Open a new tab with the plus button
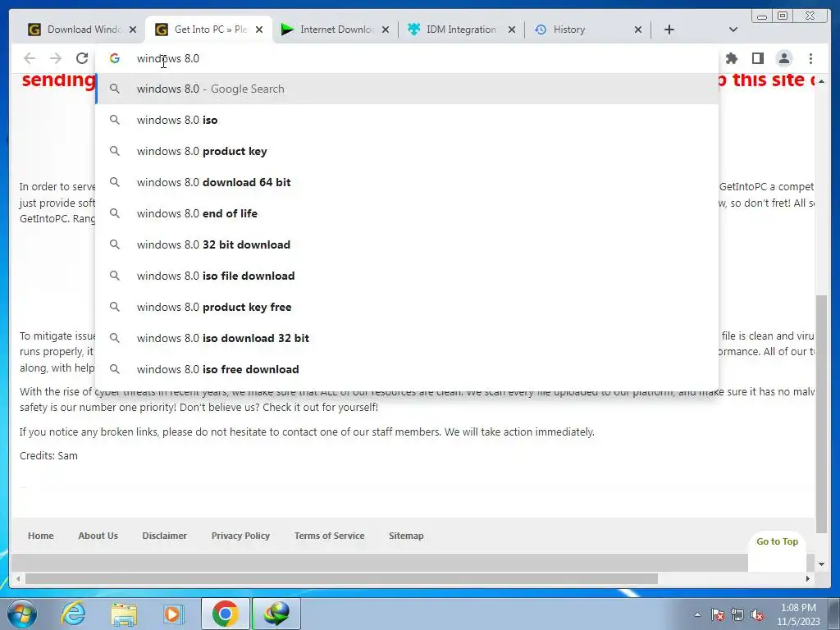Image resolution: width=840 pixels, height=630 pixels. point(669,30)
